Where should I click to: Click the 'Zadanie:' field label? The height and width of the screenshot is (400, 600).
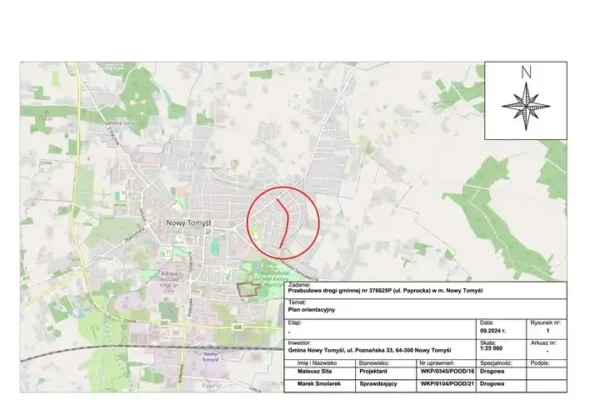click(299, 285)
